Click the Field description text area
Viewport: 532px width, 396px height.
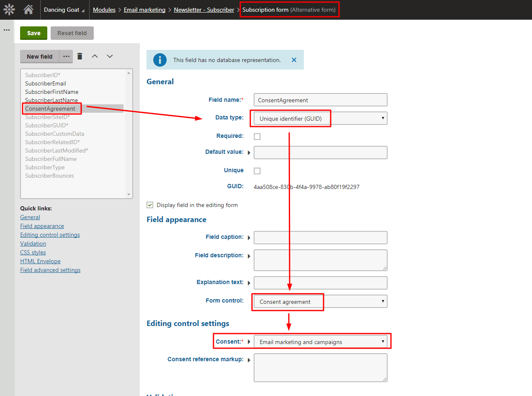click(x=321, y=260)
